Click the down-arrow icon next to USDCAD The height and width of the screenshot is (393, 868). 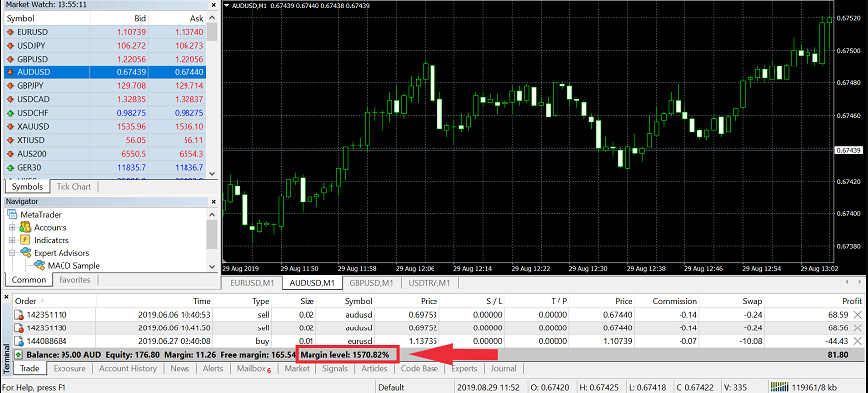pyautogui.click(x=10, y=99)
